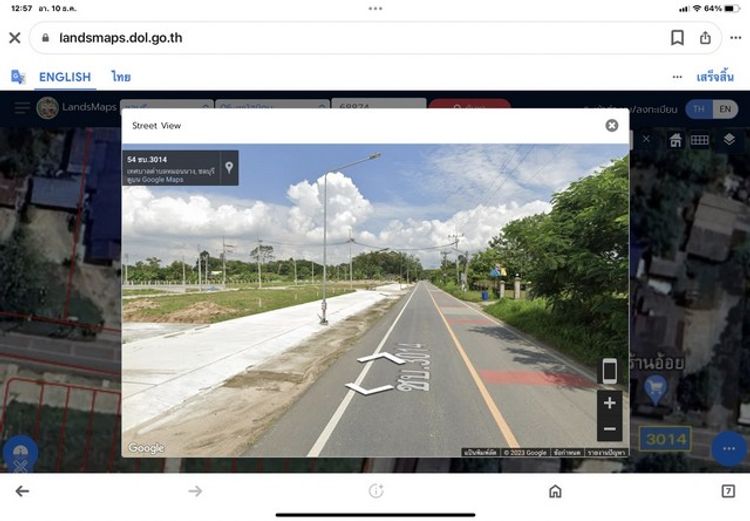Click the Google logo in Street View
This screenshot has height=521, width=750.
[146, 448]
